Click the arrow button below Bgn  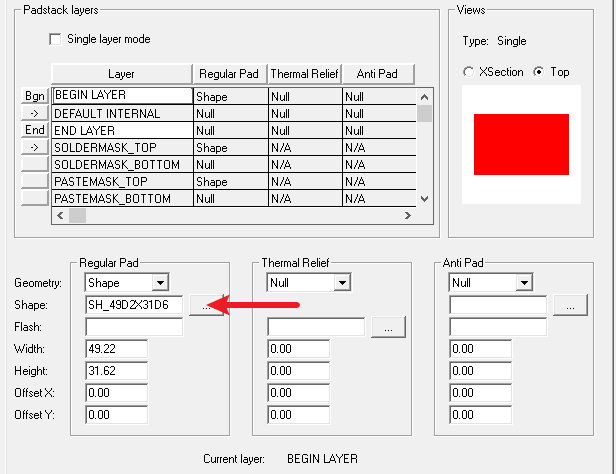tap(35, 113)
